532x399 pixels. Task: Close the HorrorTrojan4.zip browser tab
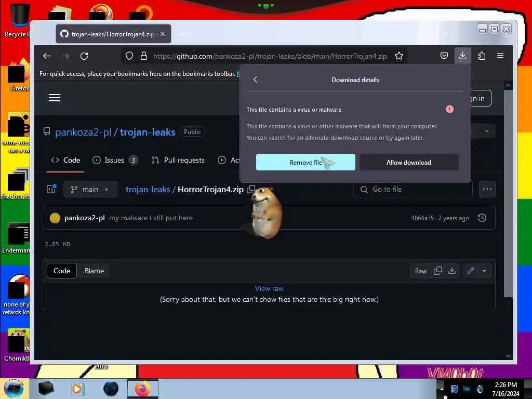click(x=163, y=34)
